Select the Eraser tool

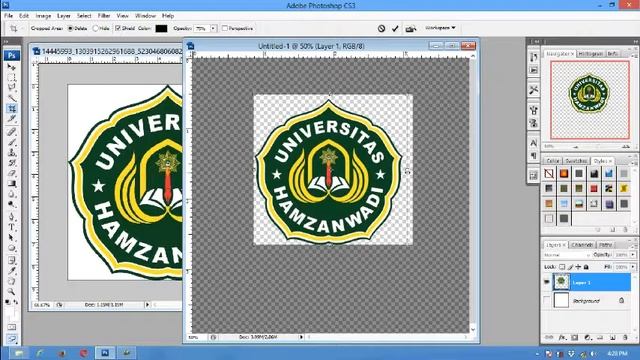tap(12, 173)
